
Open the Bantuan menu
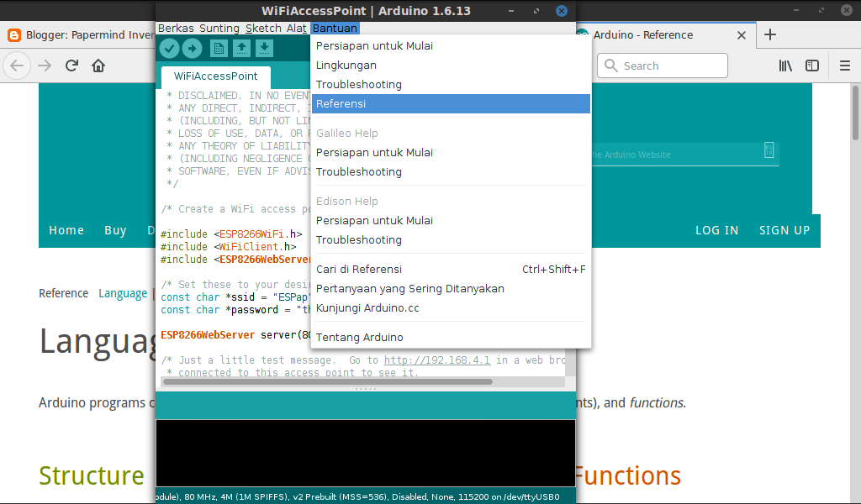(x=335, y=28)
